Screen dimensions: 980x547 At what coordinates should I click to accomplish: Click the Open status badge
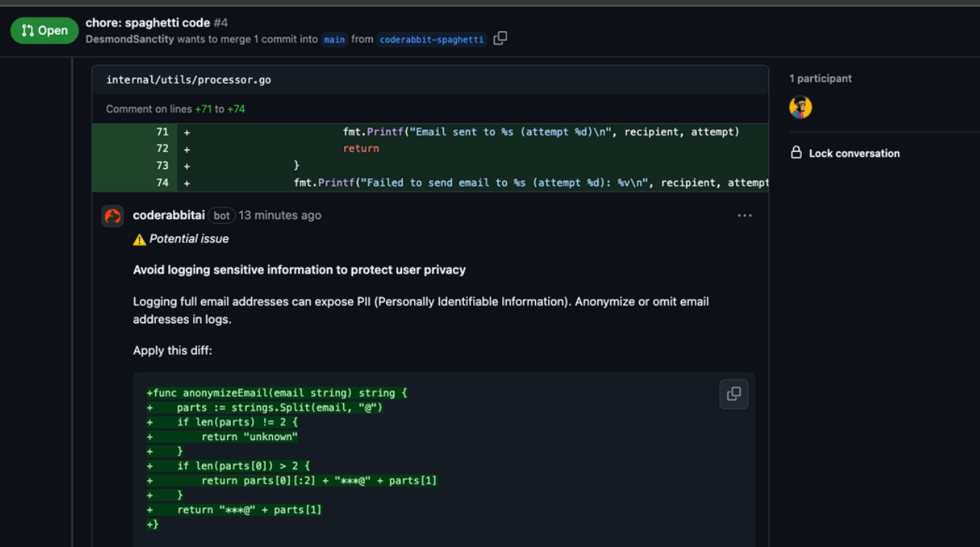44,31
